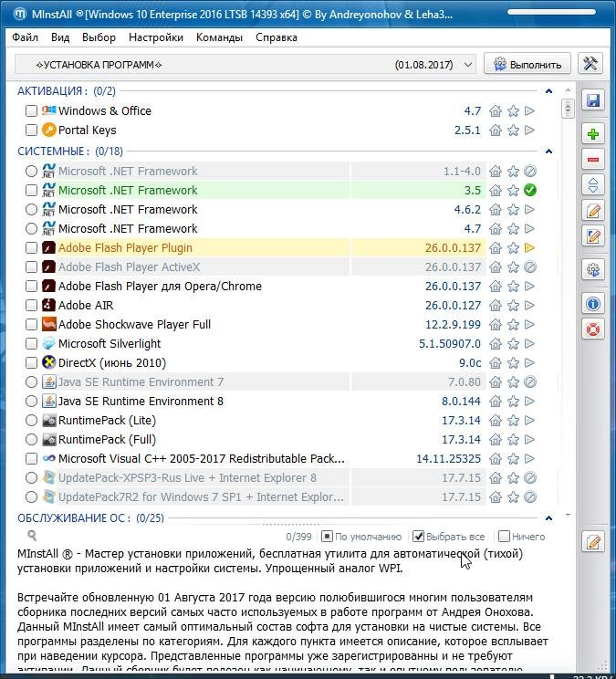Click the search magnifier icon
The height and width of the screenshot is (679, 616).
coord(32,536)
